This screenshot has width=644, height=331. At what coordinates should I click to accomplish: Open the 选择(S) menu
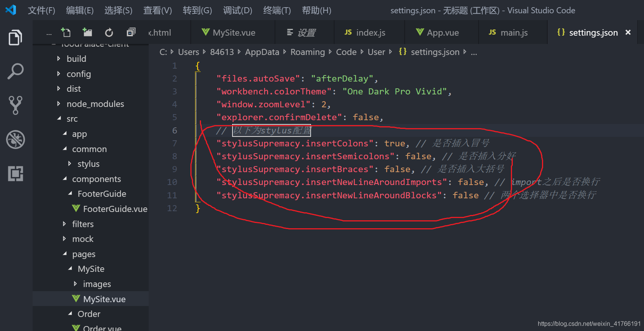click(x=118, y=10)
